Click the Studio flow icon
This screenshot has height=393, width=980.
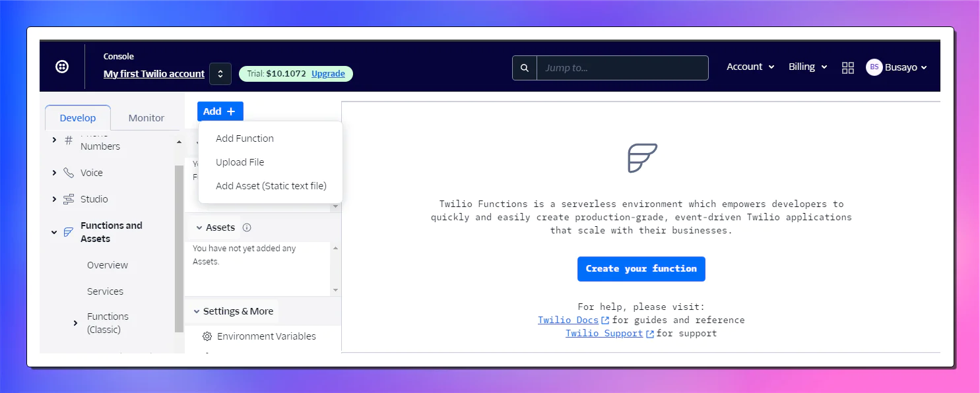(x=69, y=199)
